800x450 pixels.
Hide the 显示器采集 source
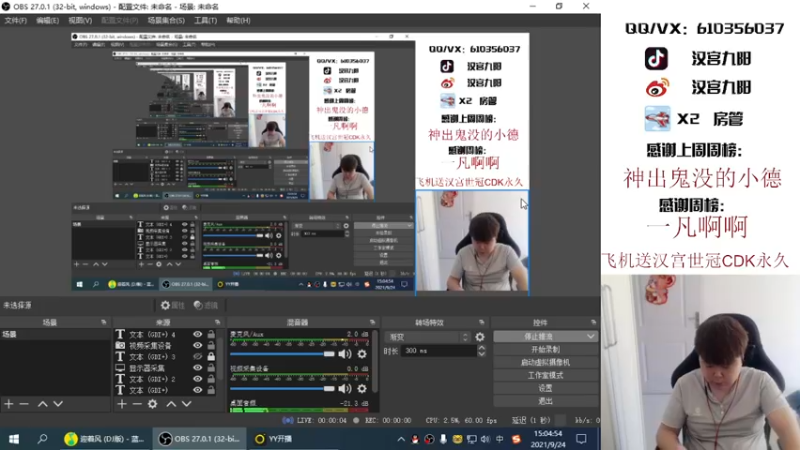[197, 368]
